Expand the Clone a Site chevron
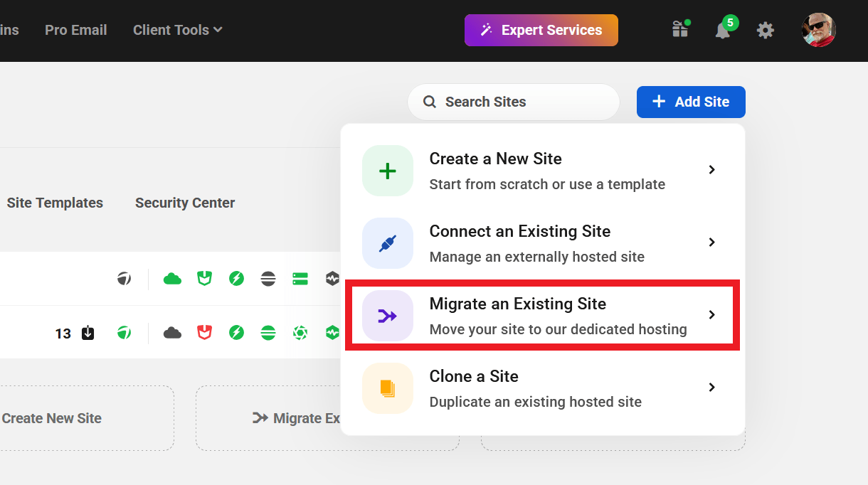Image resolution: width=868 pixels, height=485 pixels. click(x=711, y=388)
